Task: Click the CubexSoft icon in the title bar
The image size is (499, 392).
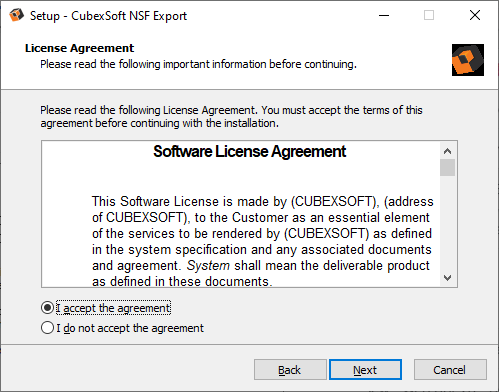Action: click(x=16, y=15)
